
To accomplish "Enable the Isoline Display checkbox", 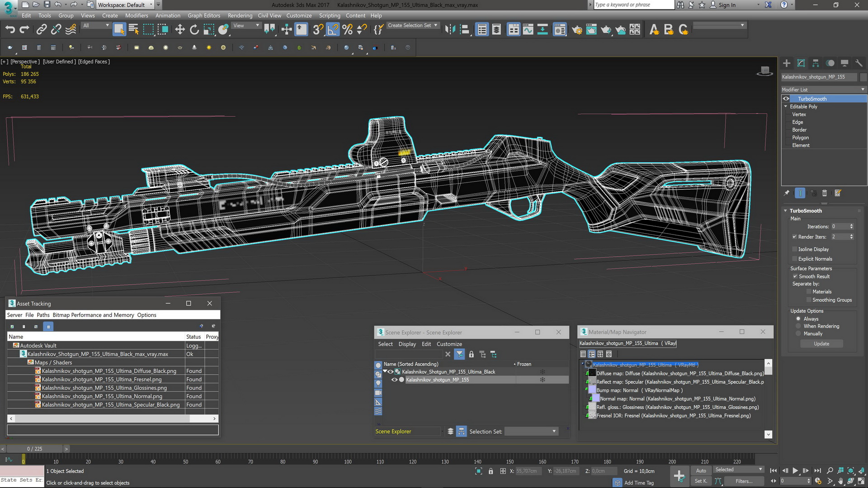I will 795,249.
